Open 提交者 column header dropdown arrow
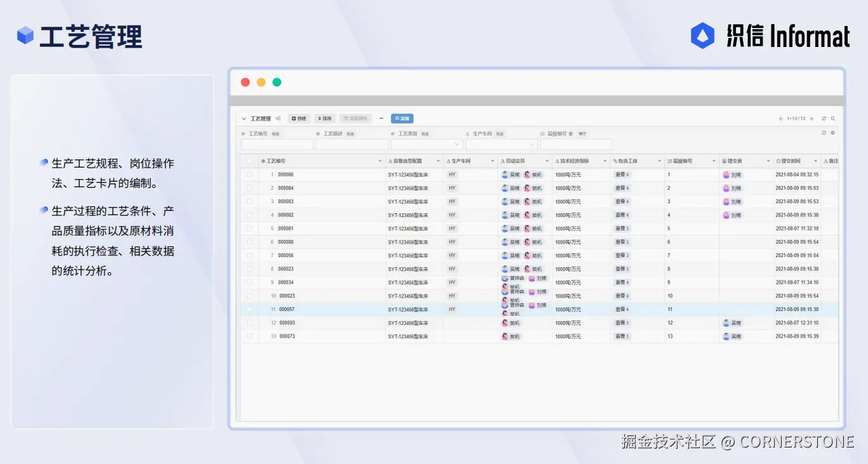This screenshot has width=868, height=464. pos(768,161)
